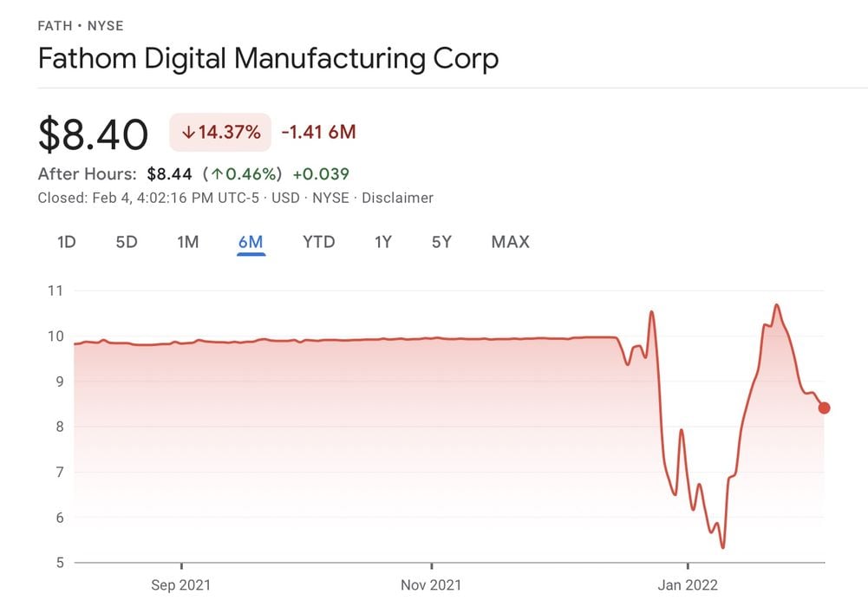This screenshot has width=868, height=607.
Task: Click the selected 6M range tab
Action: click(251, 242)
